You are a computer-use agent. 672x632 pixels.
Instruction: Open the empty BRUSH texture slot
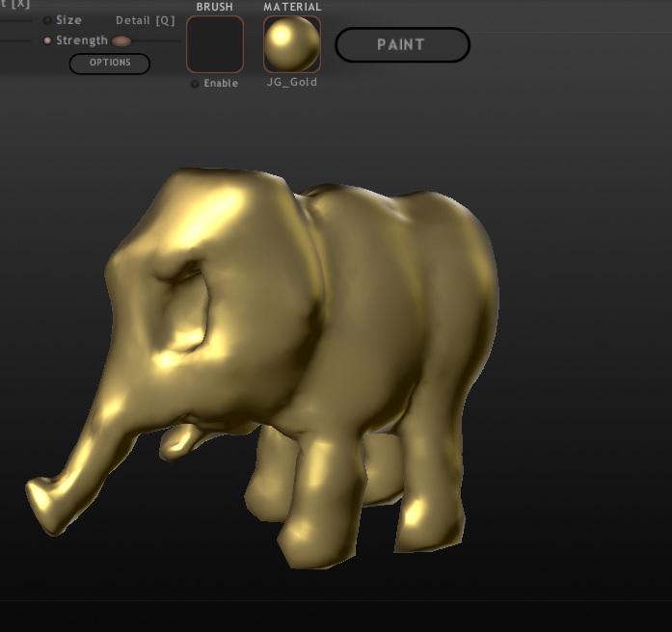pyautogui.click(x=215, y=44)
